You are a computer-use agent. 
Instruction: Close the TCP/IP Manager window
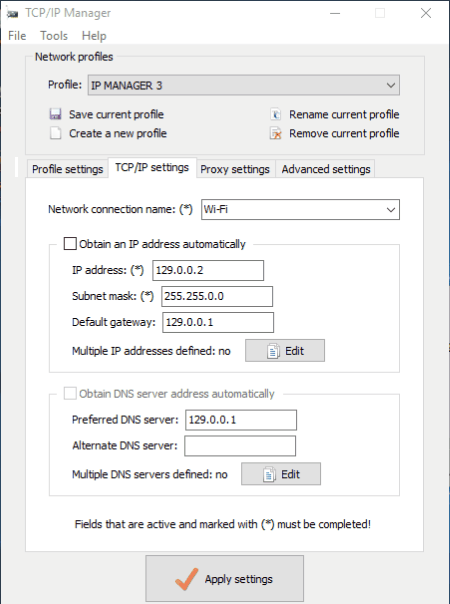click(426, 13)
